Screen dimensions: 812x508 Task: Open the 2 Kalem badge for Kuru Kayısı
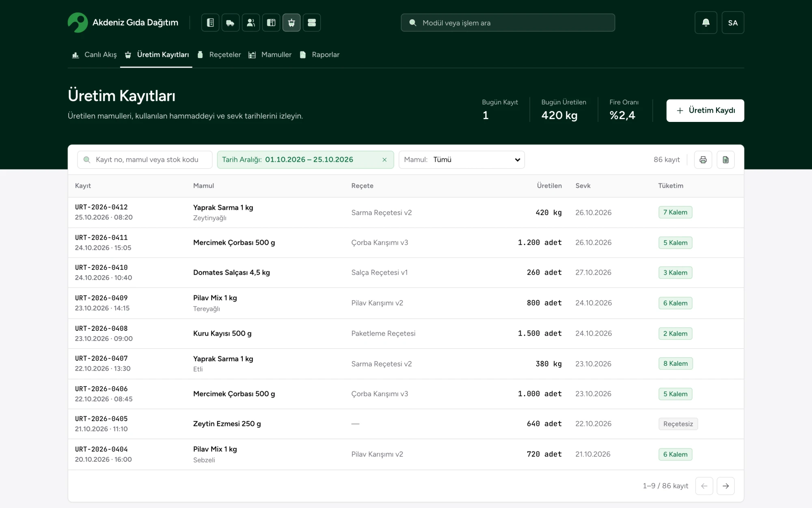click(x=675, y=334)
